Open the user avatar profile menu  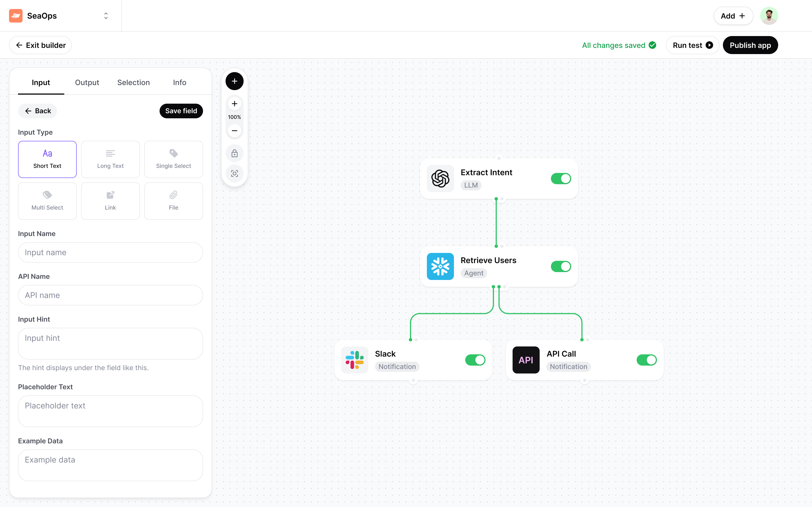point(769,16)
